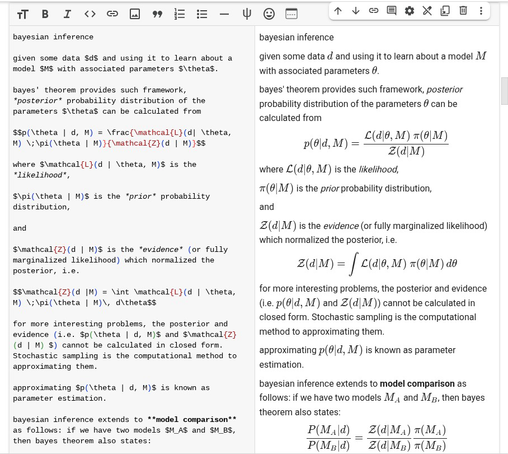Click the rendered posterior fraction formula
Viewport: 508px width, 454px height.
pos(376,143)
